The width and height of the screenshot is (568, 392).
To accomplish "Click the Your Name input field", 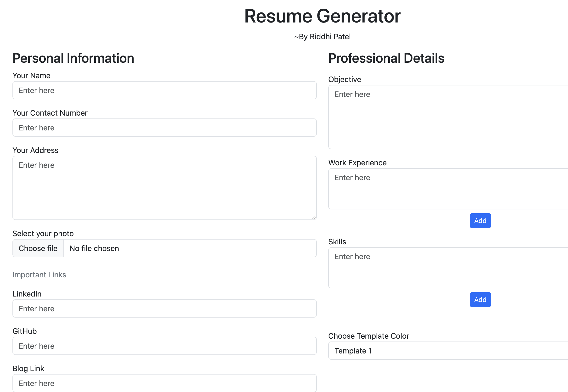I will [x=164, y=90].
